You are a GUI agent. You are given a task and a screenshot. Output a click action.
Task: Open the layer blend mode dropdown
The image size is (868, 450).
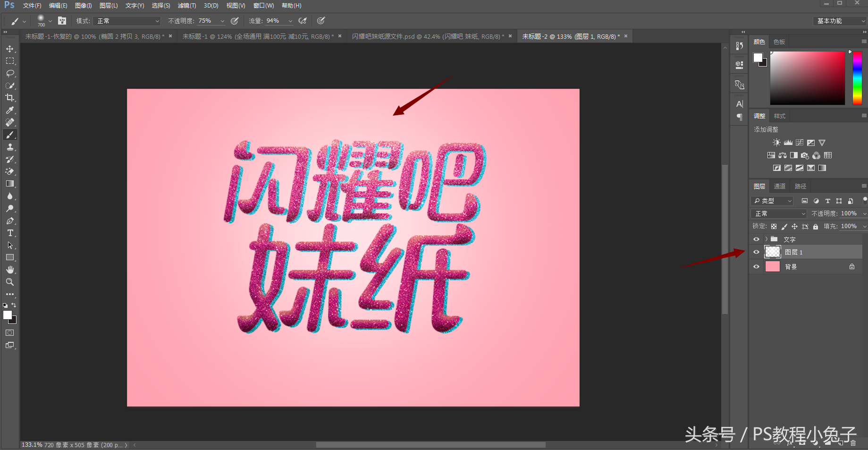pyautogui.click(x=778, y=213)
